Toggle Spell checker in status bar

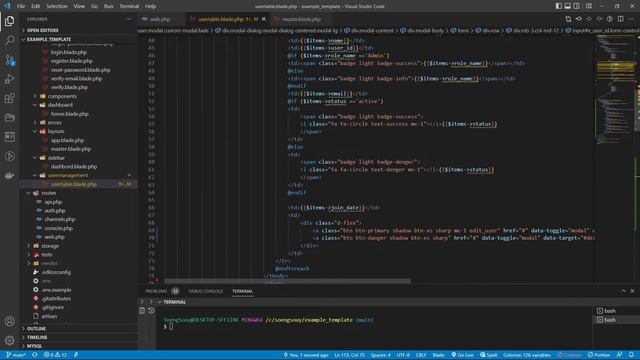488,355
